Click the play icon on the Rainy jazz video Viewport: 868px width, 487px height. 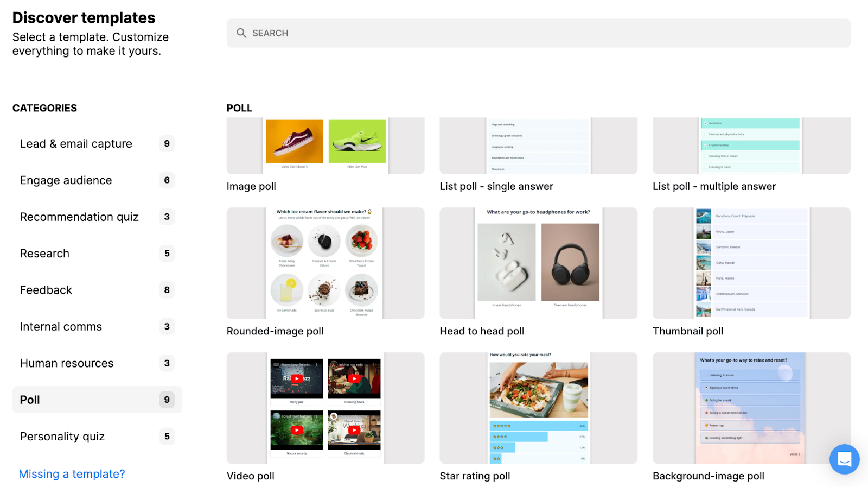point(297,378)
